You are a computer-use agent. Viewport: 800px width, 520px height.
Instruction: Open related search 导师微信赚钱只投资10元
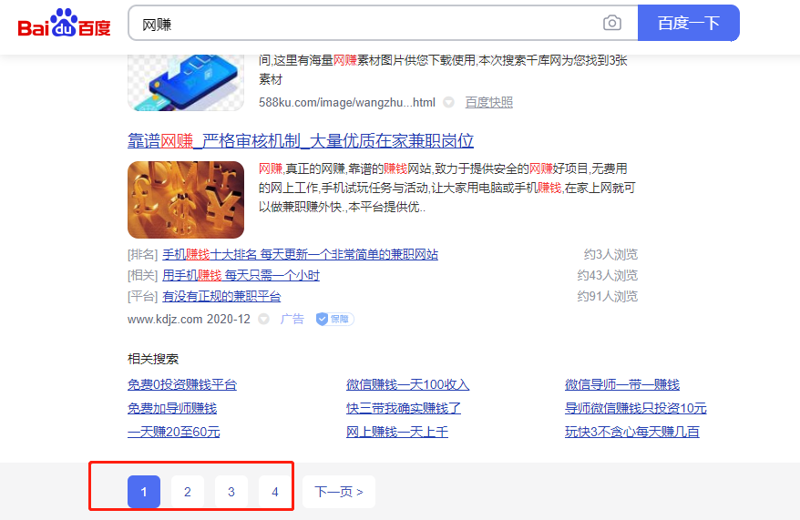[x=636, y=408]
